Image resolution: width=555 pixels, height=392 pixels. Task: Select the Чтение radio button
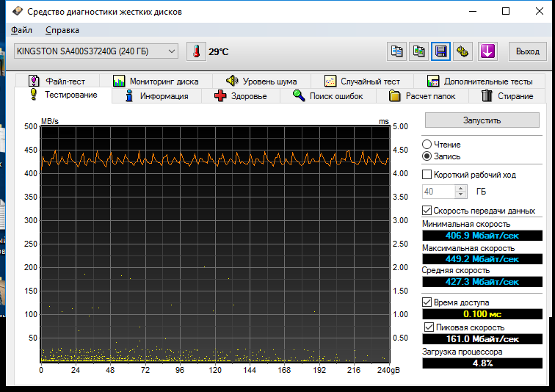pyautogui.click(x=427, y=145)
